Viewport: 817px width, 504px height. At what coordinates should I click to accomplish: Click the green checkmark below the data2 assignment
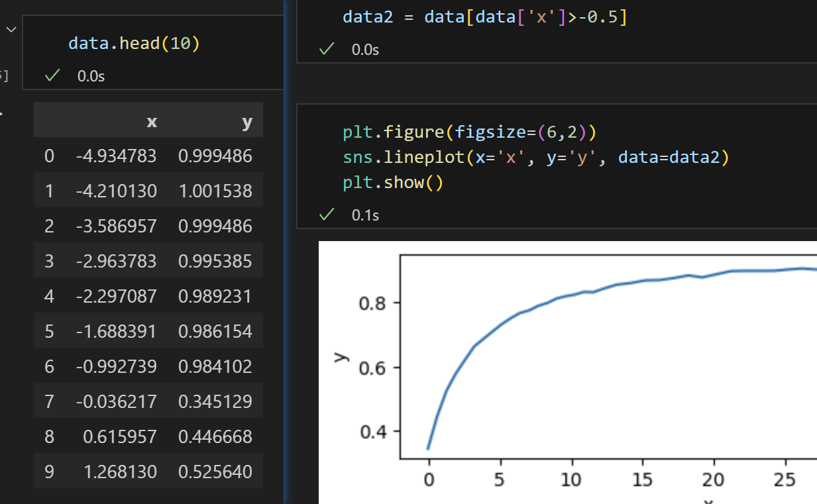(x=326, y=49)
